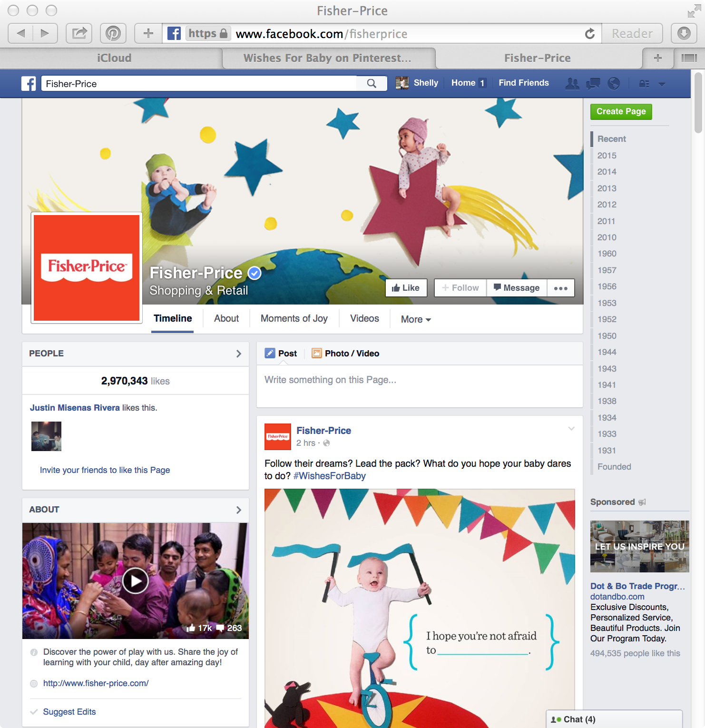Image resolution: width=705 pixels, height=728 pixels.
Task: Jump to 1960 in the timeline
Action: point(607,254)
